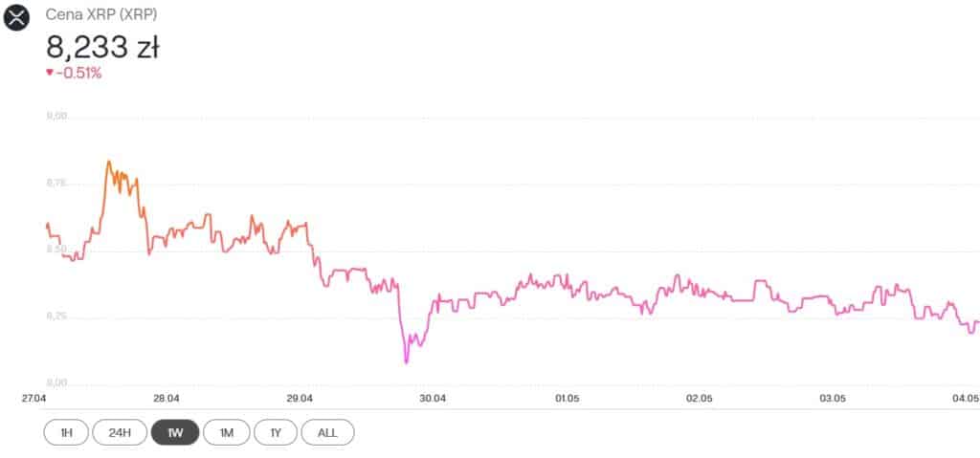Image resolution: width=980 pixels, height=458 pixels.
Task: Click the 28.04 date on the axis
Action: point(166,398)
